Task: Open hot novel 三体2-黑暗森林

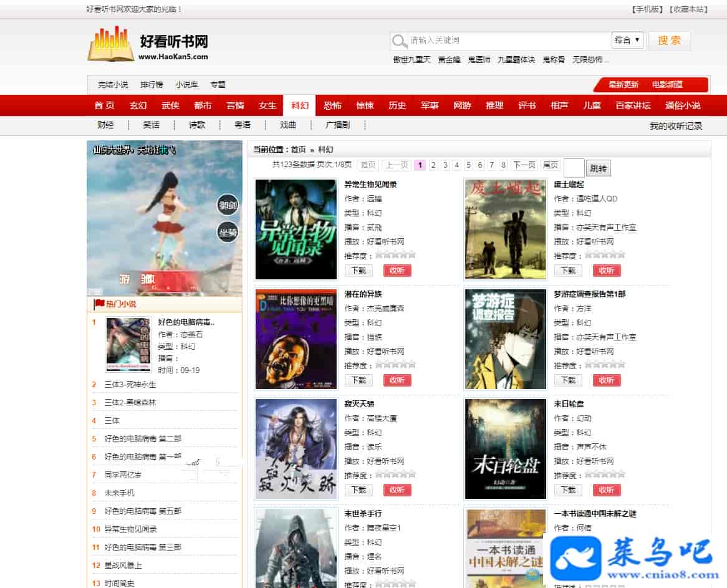Action: (130, 403)
